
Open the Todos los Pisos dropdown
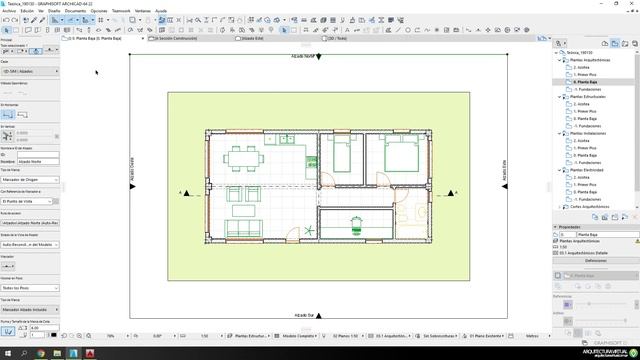30,288
